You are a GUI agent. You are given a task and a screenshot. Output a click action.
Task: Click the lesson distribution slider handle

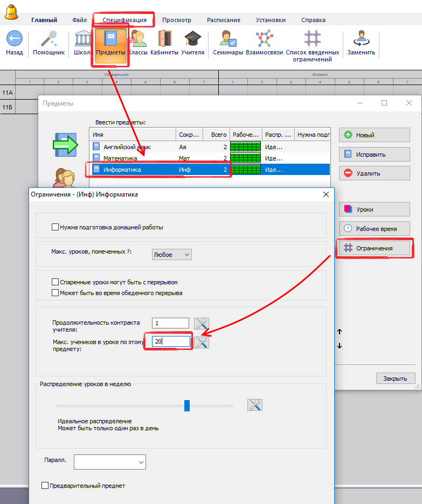tap(187, 405)
